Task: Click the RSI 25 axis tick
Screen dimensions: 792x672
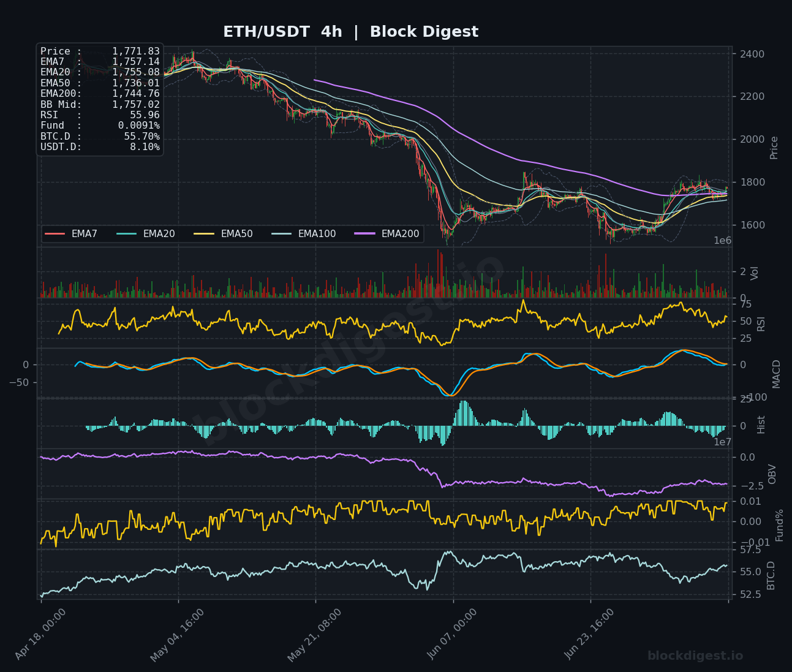Action: [x=745, y=339]
